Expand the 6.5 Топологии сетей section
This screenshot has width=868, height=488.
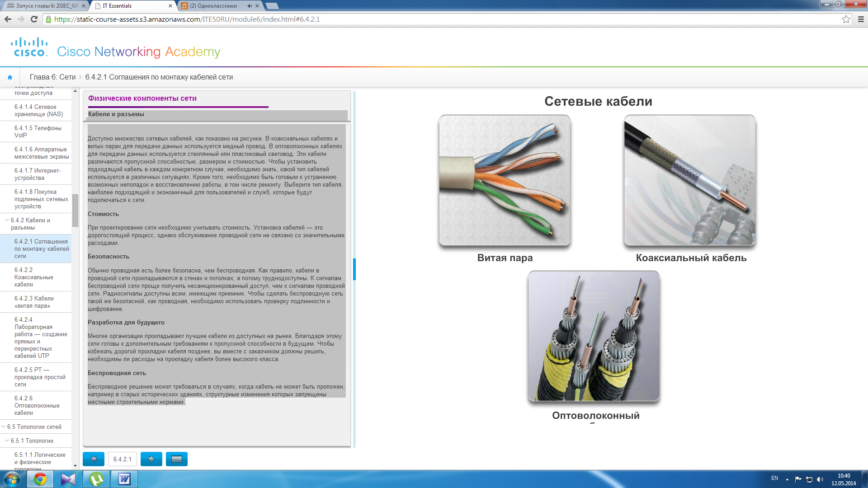coord(3,427)
